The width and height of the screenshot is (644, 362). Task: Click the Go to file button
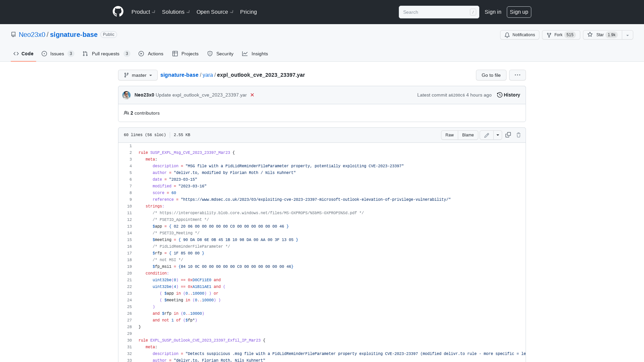coord(491,75)
